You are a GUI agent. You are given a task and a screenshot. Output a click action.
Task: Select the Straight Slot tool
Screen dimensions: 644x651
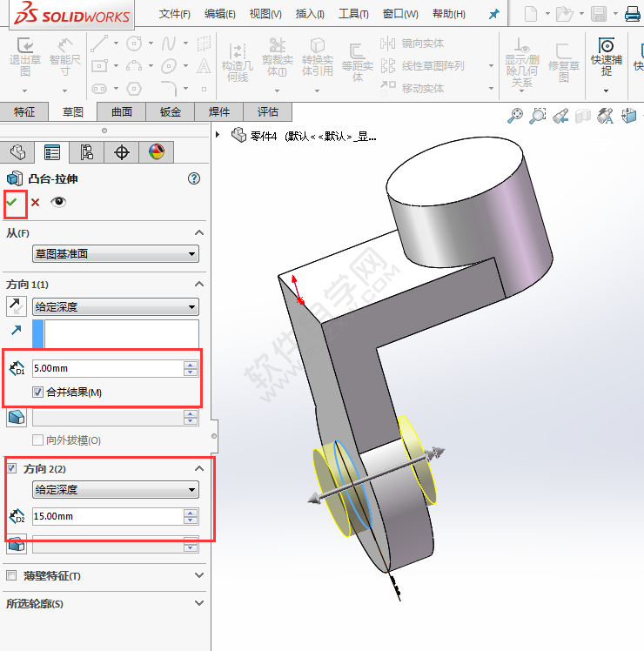pos(100,88)
